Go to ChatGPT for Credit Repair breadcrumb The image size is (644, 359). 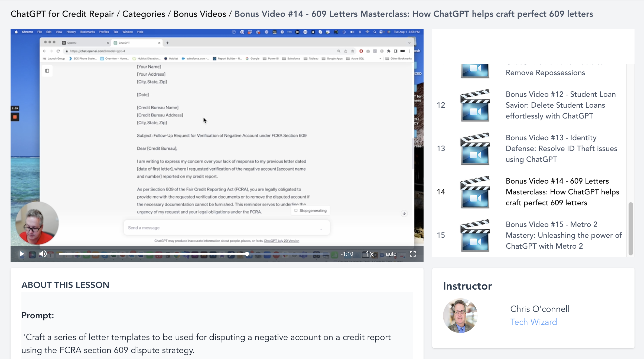pos(62,14)
